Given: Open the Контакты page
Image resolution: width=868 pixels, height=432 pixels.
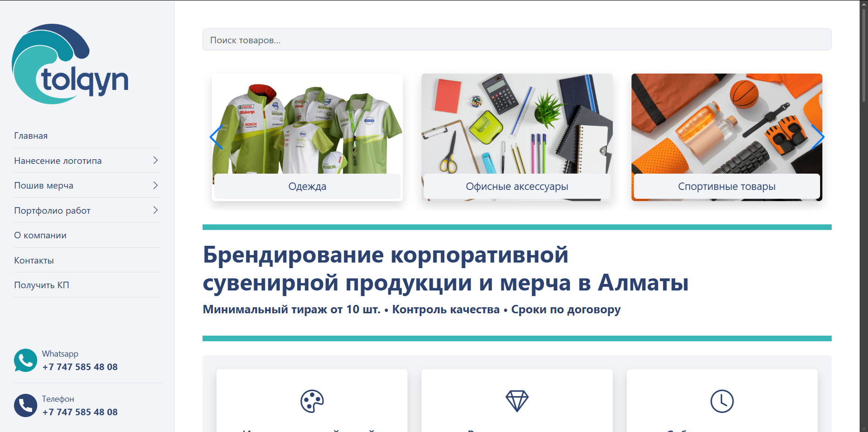Looking at the screenshot, I should coord(34,260).
